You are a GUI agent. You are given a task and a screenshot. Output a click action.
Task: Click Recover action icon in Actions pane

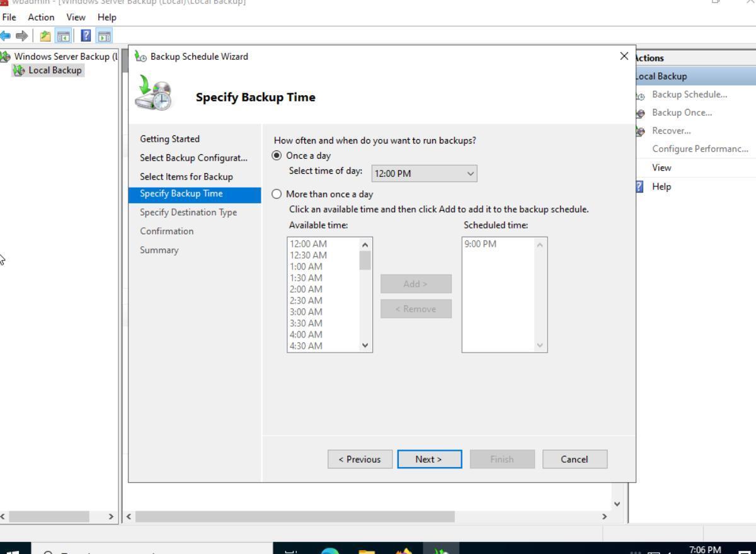[641, 131]
